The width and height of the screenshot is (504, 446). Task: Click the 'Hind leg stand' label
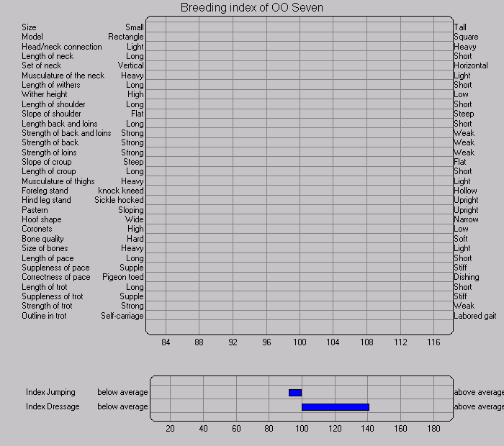point(46,200)
